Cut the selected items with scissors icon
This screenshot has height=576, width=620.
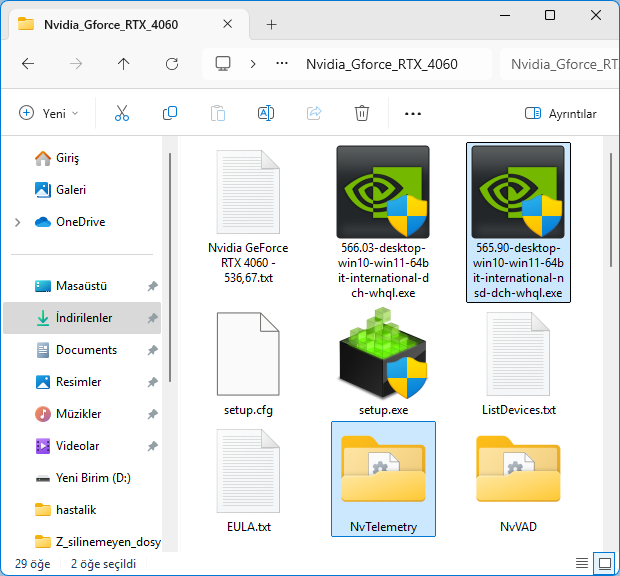122,113
